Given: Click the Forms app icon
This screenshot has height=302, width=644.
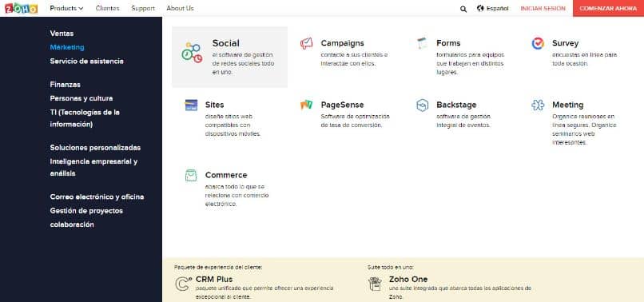Looking at the screenshot, I should pyautogui.click(x=422, y=43).
